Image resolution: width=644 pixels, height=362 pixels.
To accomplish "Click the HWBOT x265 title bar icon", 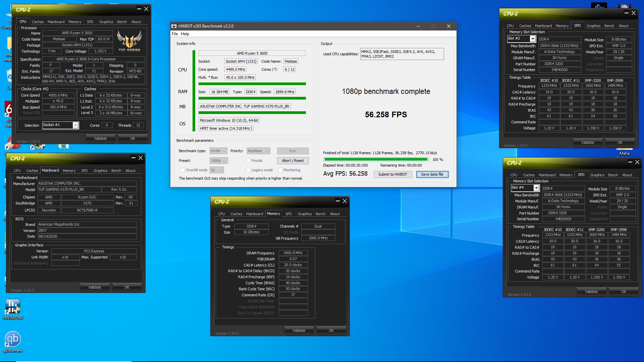I will 174,26.
